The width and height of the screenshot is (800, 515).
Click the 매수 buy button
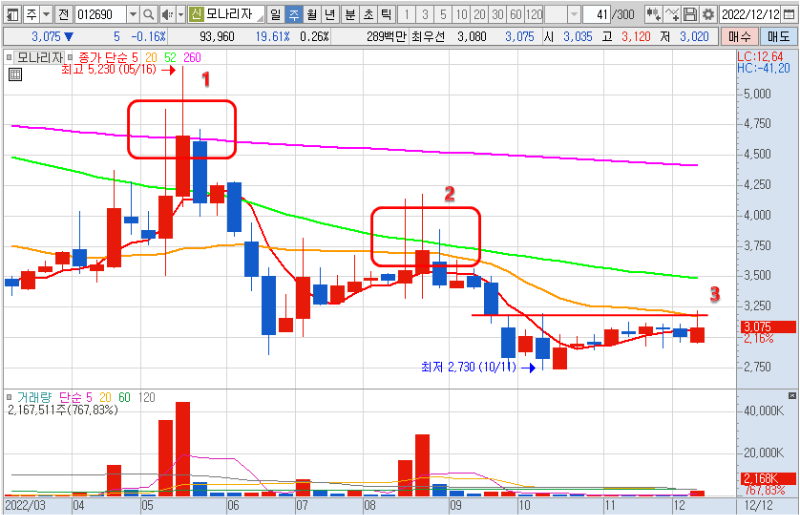(x=740, y=37)
